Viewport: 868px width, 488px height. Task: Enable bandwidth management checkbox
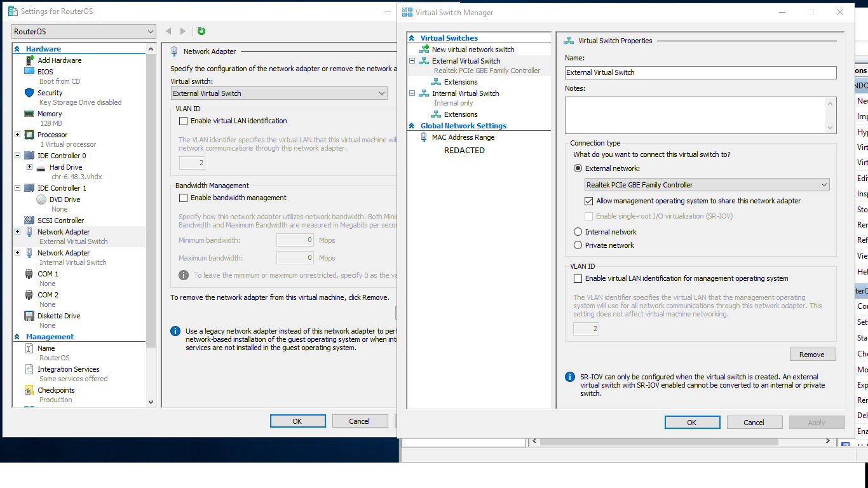pyautogui.click(x=184, y=198)
